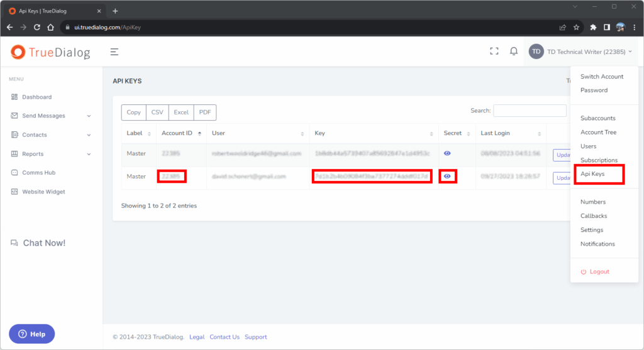The image size is (644, 350).
Task: Sort the table by Secret
Action: [457, 133]
